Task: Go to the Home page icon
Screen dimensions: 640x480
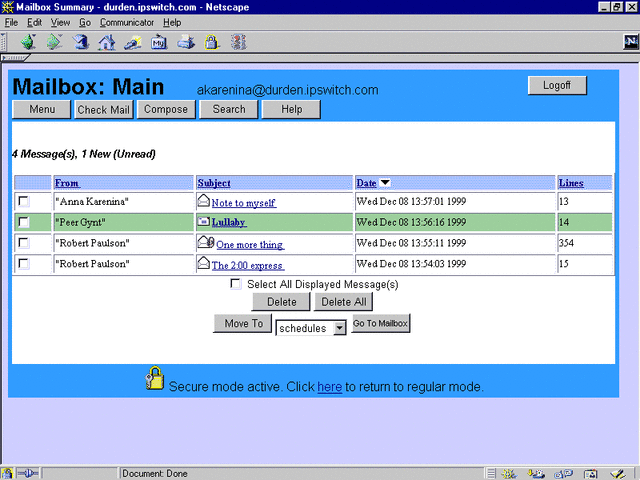Action: pyautogui.click(x=107, y=42)
